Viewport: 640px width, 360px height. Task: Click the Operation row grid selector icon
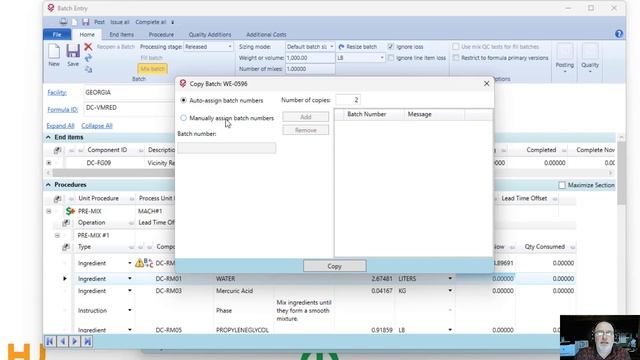[x=66, y=222]
